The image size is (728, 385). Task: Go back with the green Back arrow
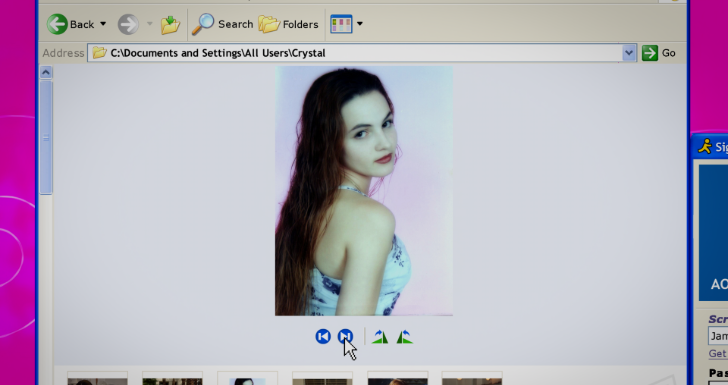[x=71, y=24]
